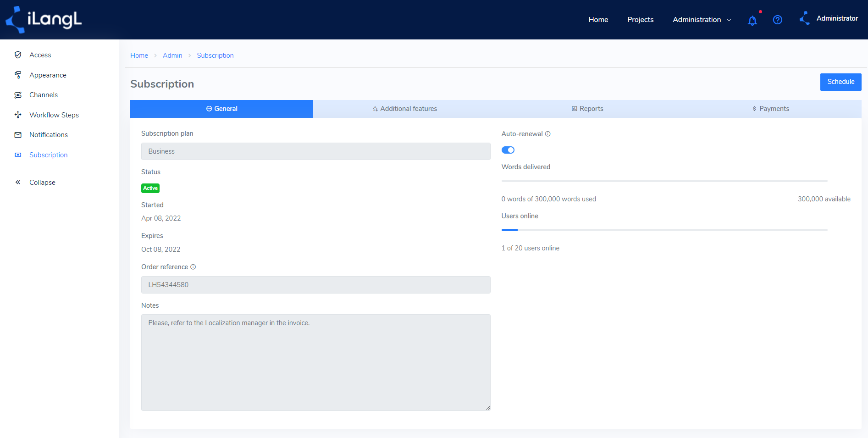This screenshot has width=868, height=438.
Task: Click '0 words of 300,000 words used'
Action: click(549, 199)
